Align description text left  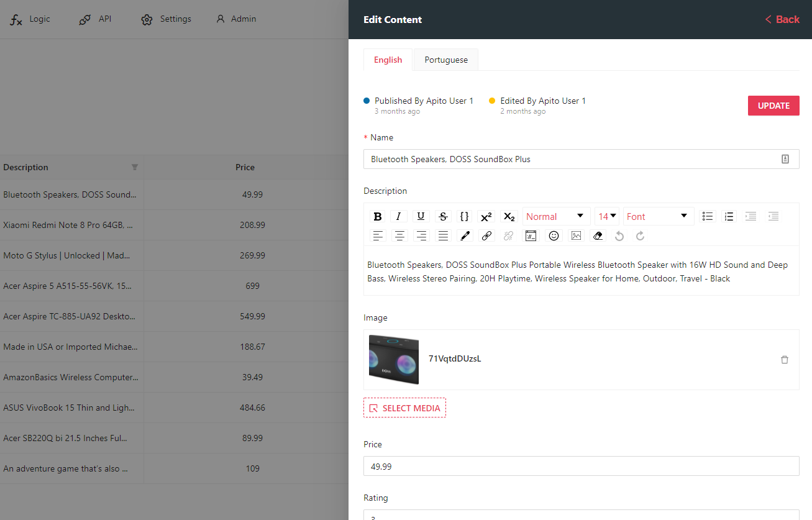click(378, 235)
